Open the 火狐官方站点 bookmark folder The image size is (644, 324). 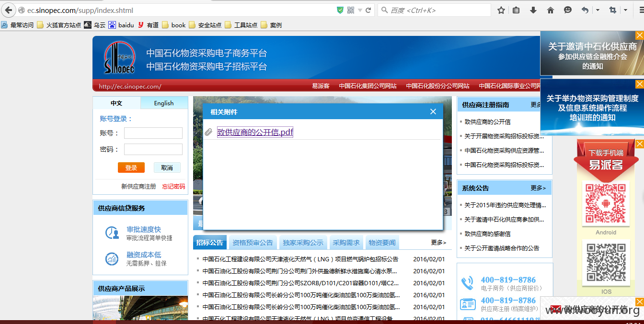pyautogui.click(x=59, y=25)
